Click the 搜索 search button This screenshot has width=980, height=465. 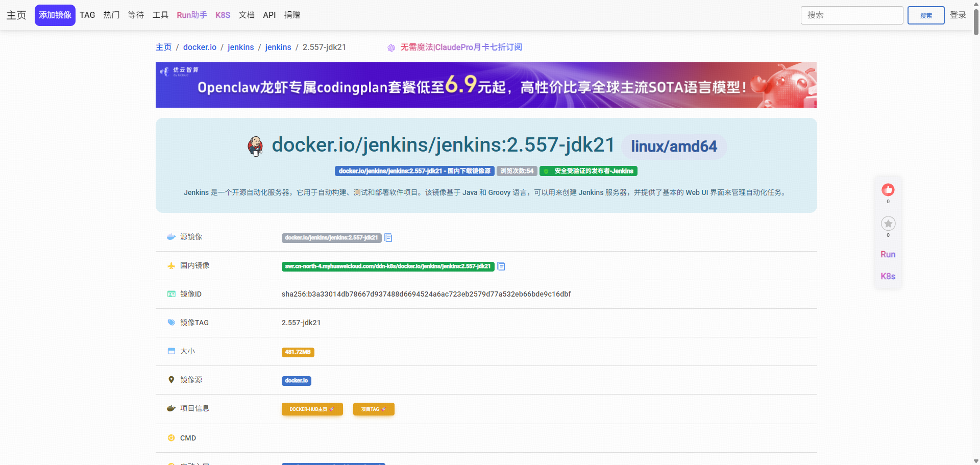tap(926, 15)
